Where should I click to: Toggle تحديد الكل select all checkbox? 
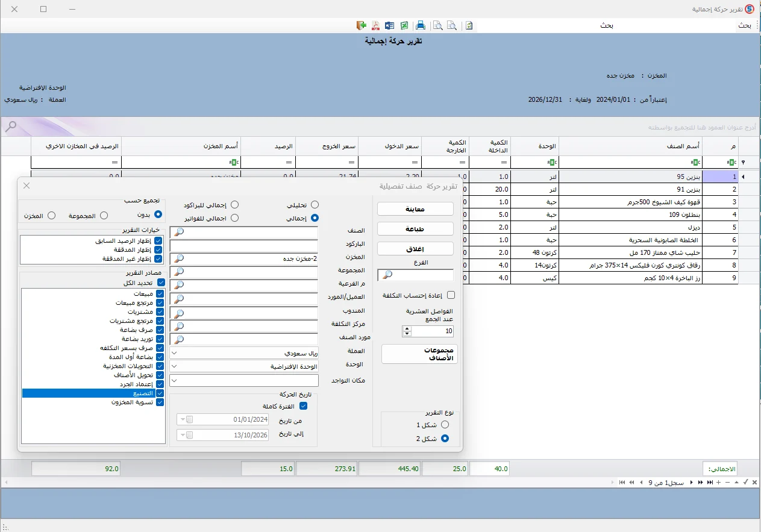(161, 283)
